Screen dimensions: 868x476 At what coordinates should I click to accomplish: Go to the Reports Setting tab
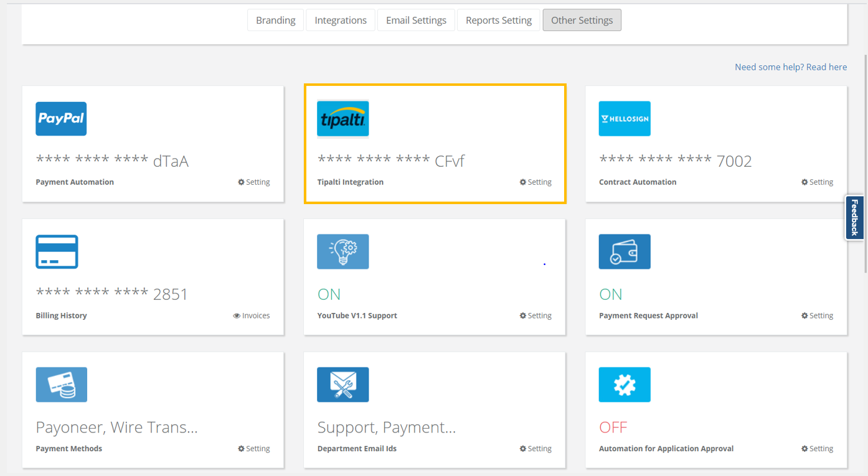[498, 20]
